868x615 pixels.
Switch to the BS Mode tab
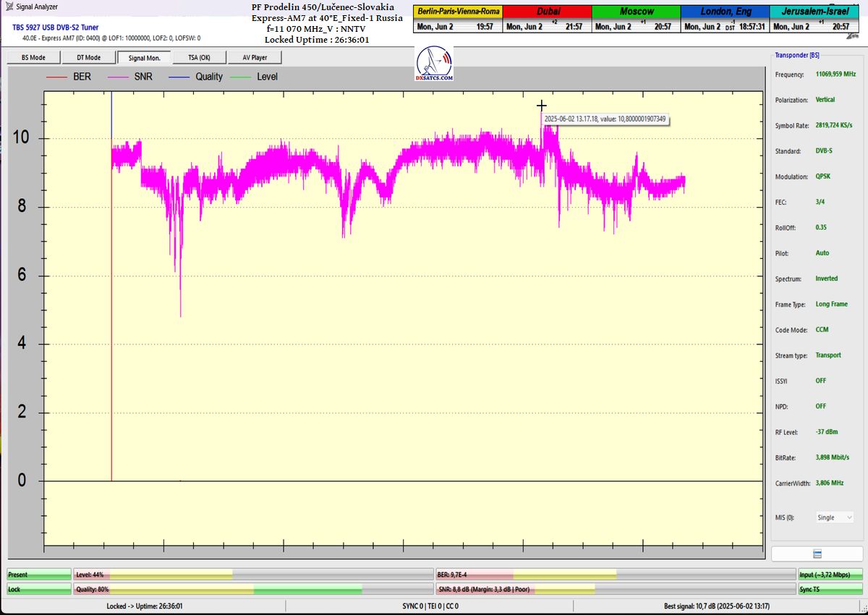pyautogui.click(x=33, y=57)
